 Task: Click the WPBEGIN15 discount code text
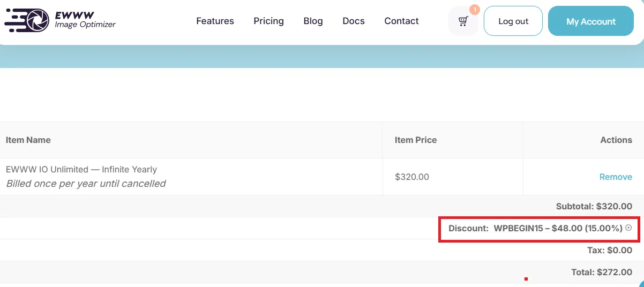click(x=518, y=228)
